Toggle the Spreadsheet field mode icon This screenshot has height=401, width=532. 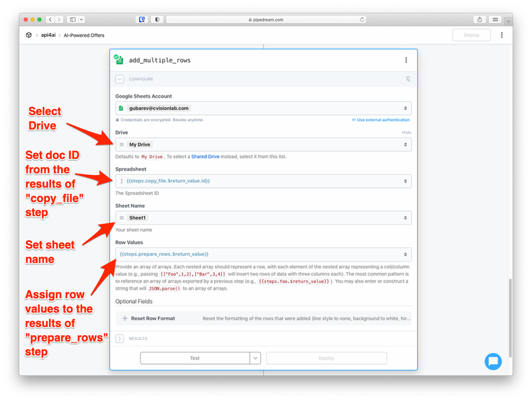(x=121, y=181)
